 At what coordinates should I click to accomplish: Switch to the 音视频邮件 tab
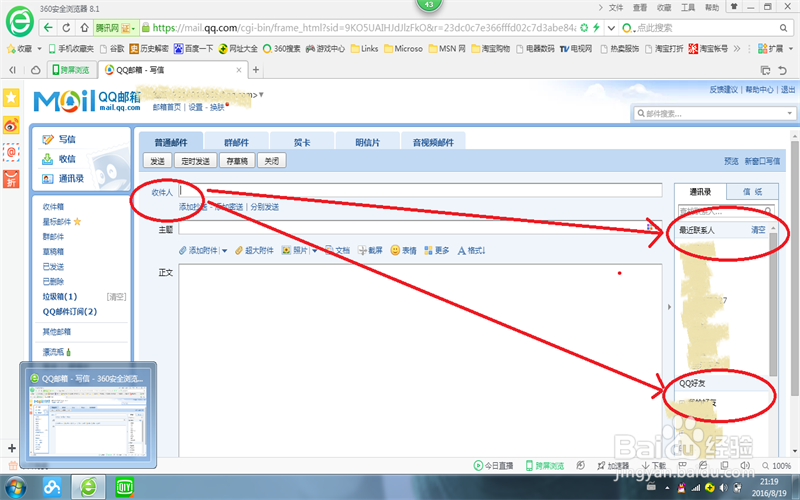433,142
